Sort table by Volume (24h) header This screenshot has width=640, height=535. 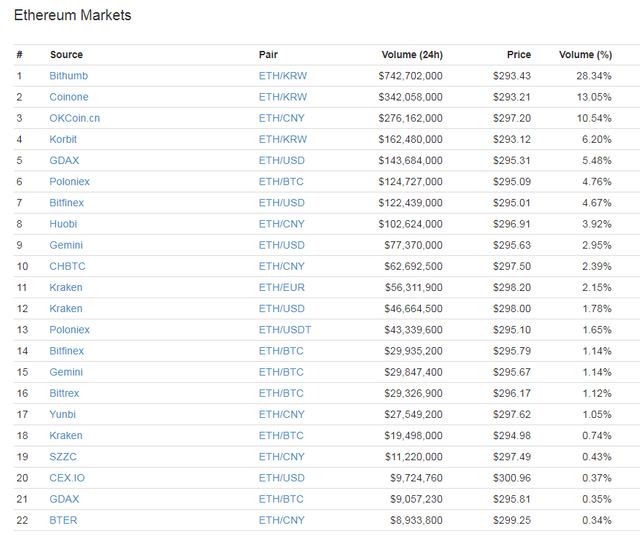point(412,55)
